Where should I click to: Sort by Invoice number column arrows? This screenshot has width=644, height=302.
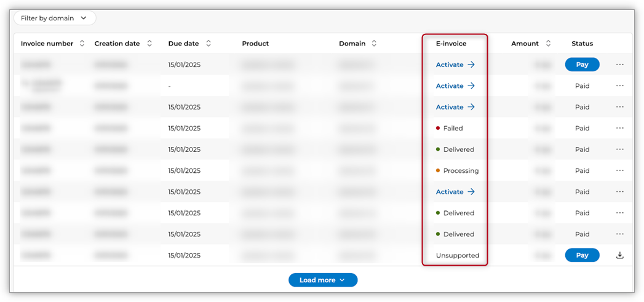(82, 44)
